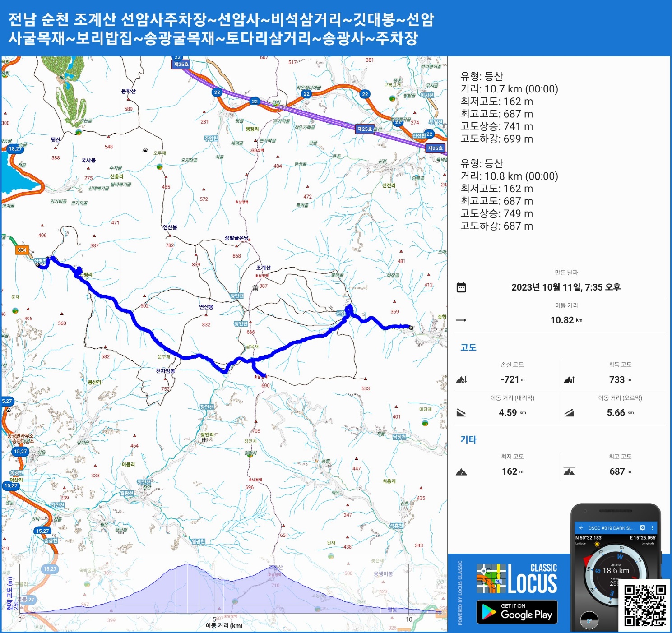Click the route title text in blue header
Image resolution: width=672 pixels, height=633 pixels.
click(x=221, y=28)
